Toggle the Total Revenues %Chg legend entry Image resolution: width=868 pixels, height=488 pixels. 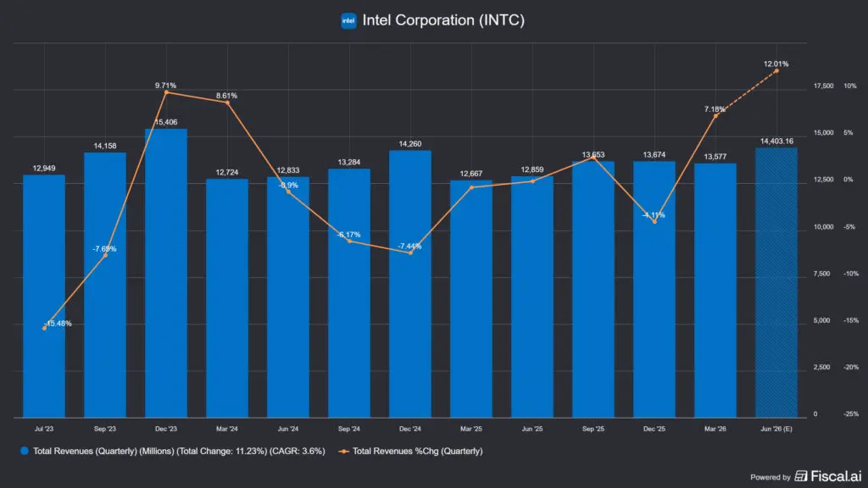point(410,451)
